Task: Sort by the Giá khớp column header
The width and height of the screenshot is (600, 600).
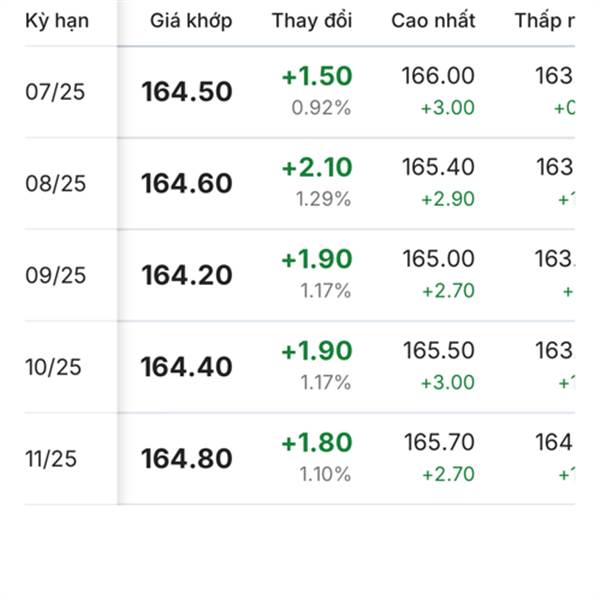Action: pos(192,21)
